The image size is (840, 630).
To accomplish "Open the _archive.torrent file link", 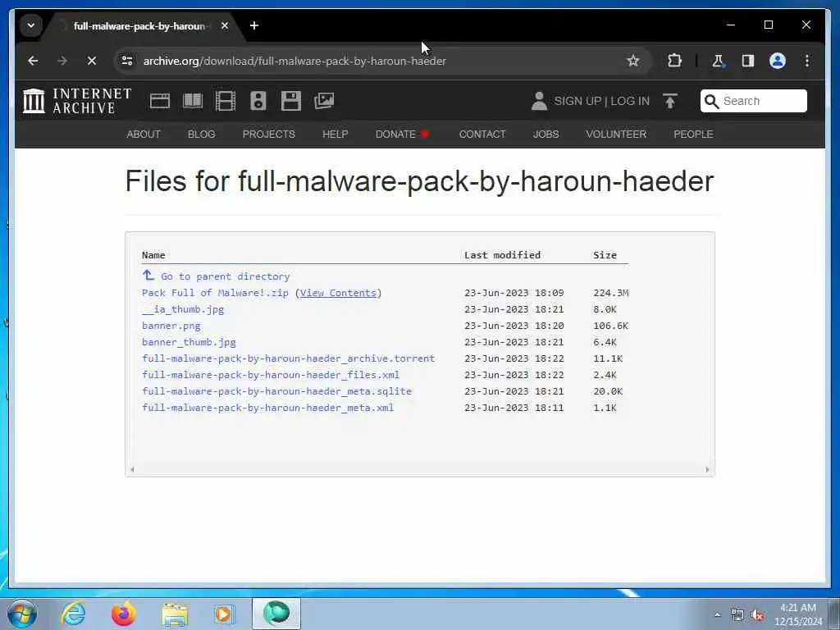I will click(288, 358).
